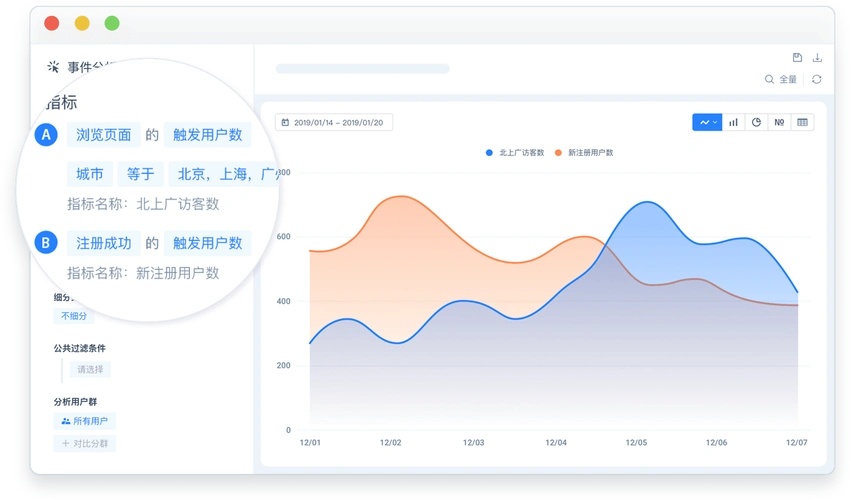Image resolution: width=851 pixels, height=500 pixels.
Task: Click blue legend dot for 北上广访客数
Action: pyautogui.click(x=489, y=153)
